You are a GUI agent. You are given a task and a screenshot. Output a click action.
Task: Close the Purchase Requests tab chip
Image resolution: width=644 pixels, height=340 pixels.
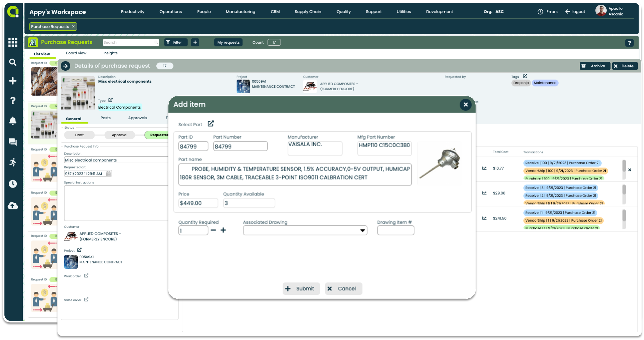point(73,26)
